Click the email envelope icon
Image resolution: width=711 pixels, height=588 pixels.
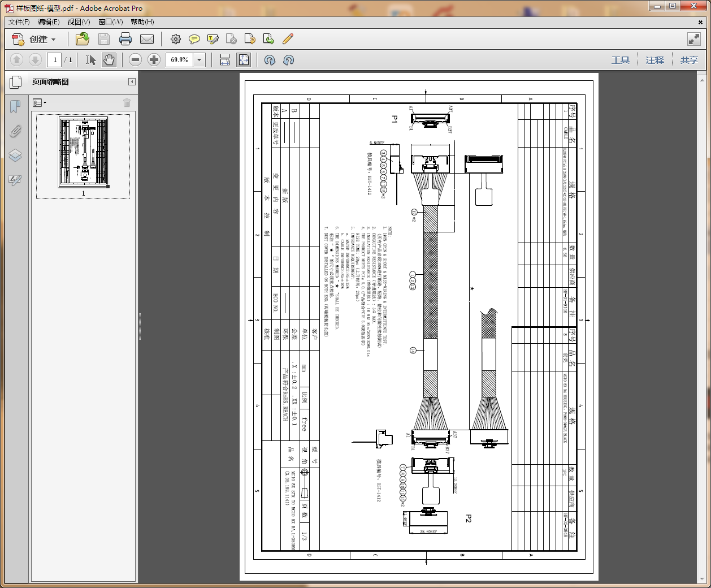pyautogui.click(x=147, y=39)
